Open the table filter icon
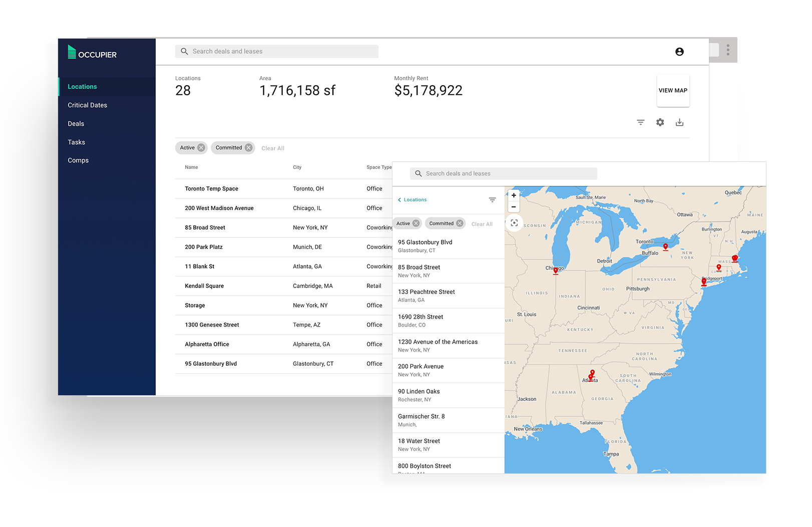This screenshot has height=527, width=812. (640, 122)
